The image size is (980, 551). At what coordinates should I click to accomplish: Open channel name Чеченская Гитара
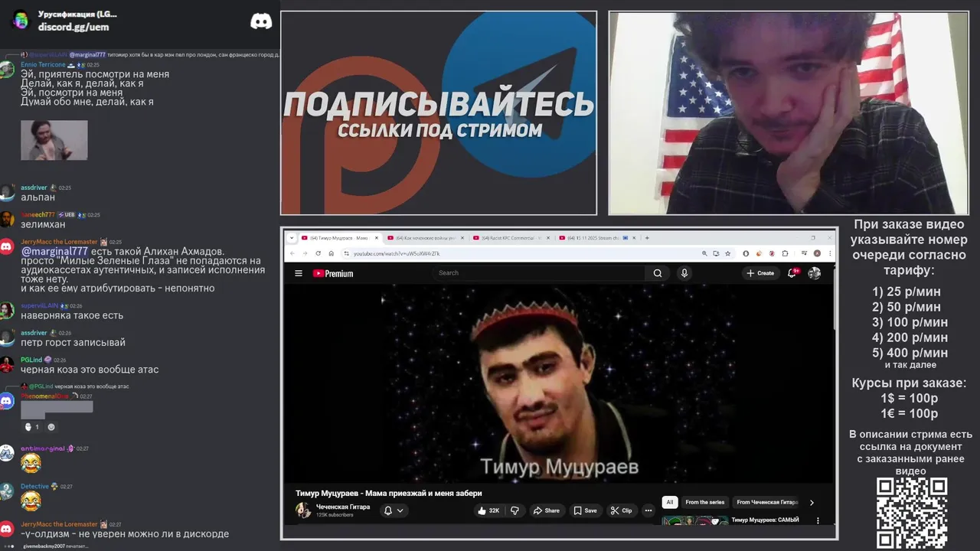343,507
